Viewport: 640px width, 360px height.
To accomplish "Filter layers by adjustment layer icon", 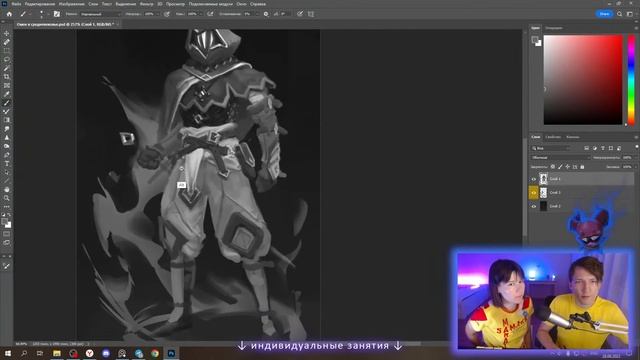I will (595, 148).
